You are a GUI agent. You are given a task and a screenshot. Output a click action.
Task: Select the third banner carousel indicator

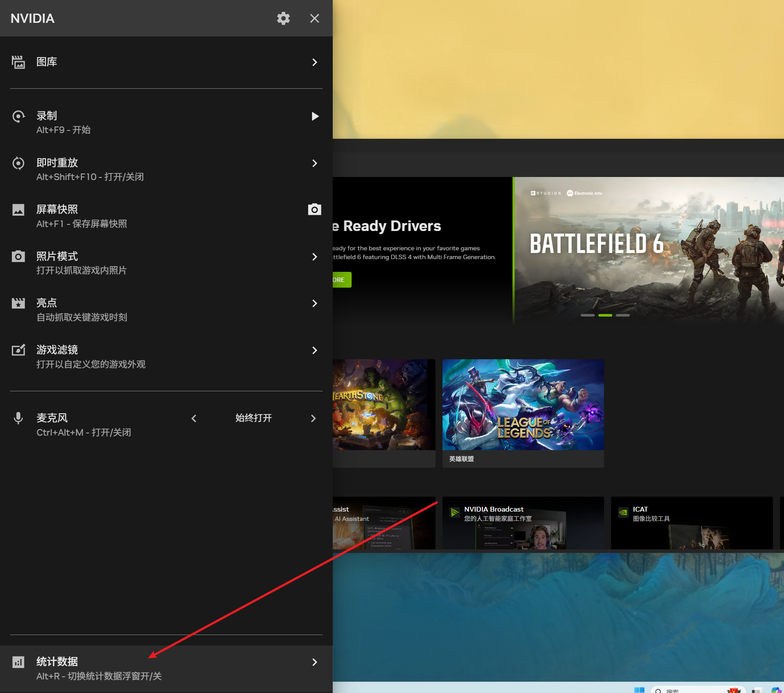coord(622,315)
